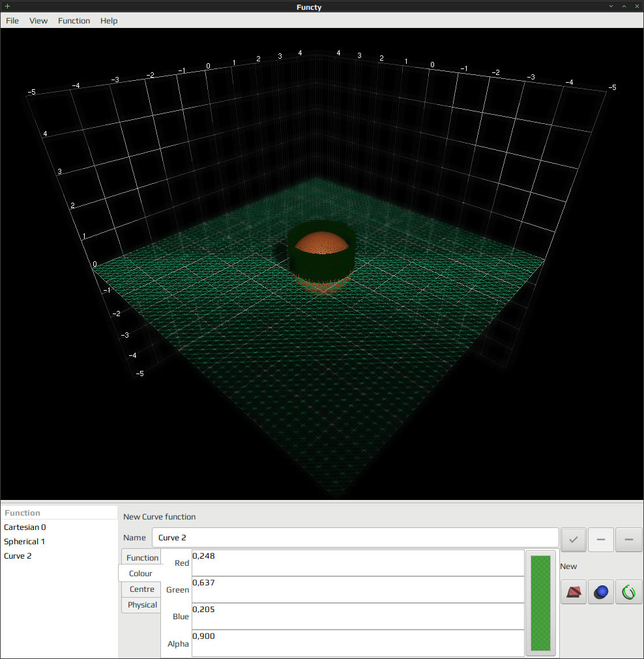Image resolution: width=644 pixels, height=659 pixels.
Task: Click the window menu icon in title bar corner
Action: point(7,7)
